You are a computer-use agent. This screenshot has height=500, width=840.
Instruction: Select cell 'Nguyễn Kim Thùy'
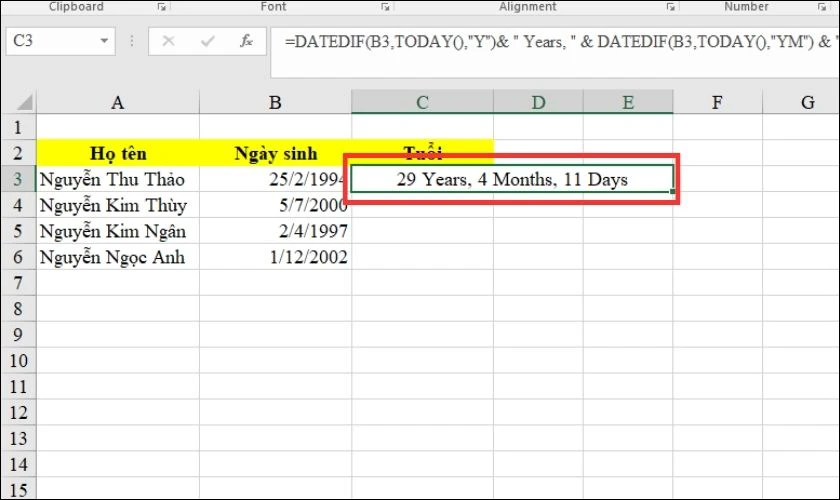pyautogui.click(x=118, y=205)
